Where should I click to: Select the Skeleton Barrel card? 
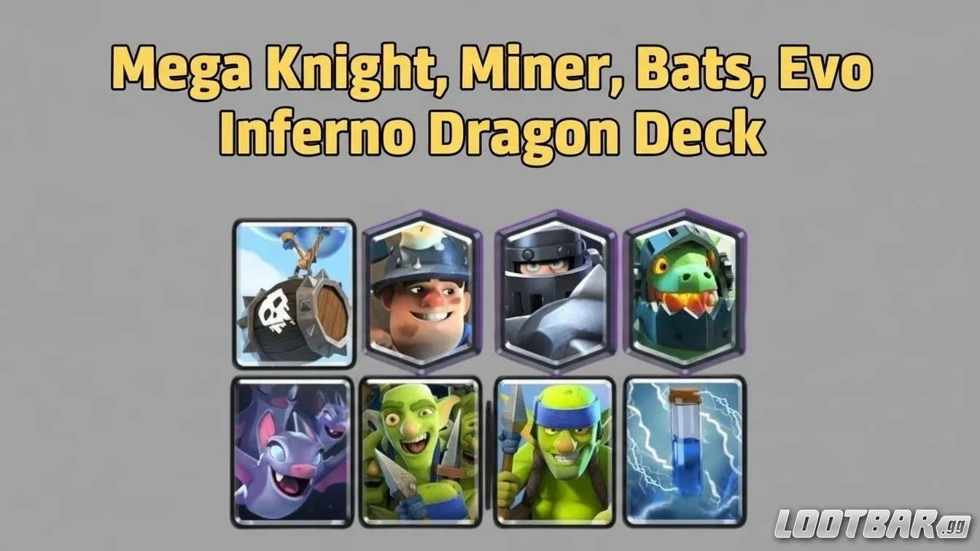pos(294,294)
